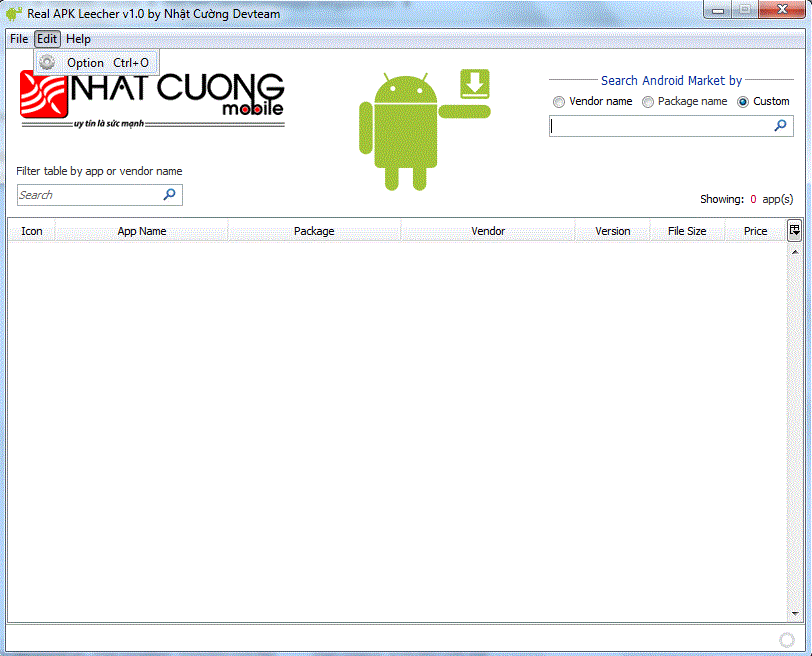Minimize the Real APK Leecher window
The width and height of the screenshot is (812, 656).
pos(718,10)
